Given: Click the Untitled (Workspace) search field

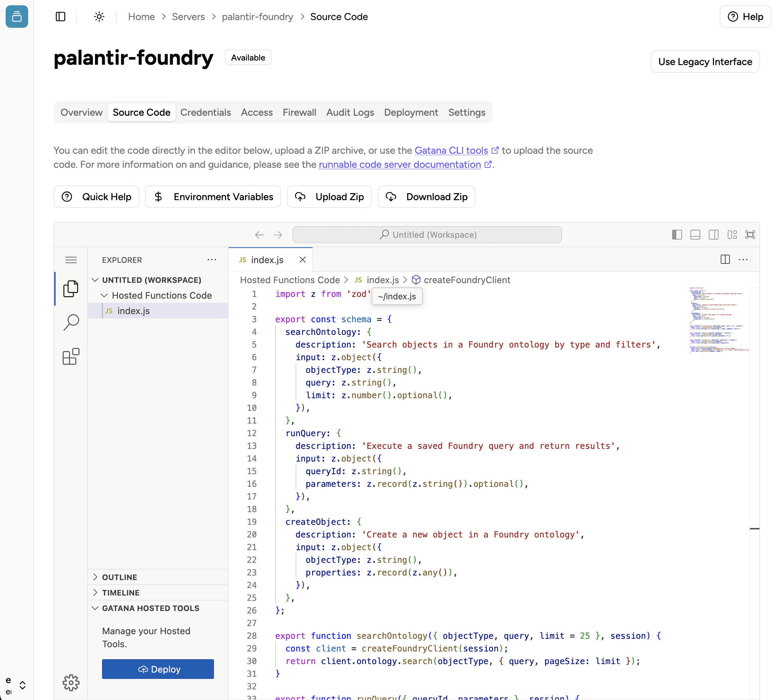Looking at the screenshot, I should pos(427,235).
